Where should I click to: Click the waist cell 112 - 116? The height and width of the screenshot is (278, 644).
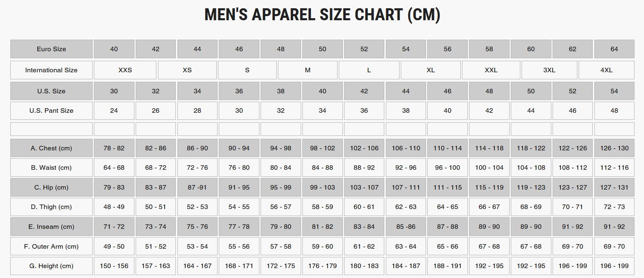(x=614, y=168)
